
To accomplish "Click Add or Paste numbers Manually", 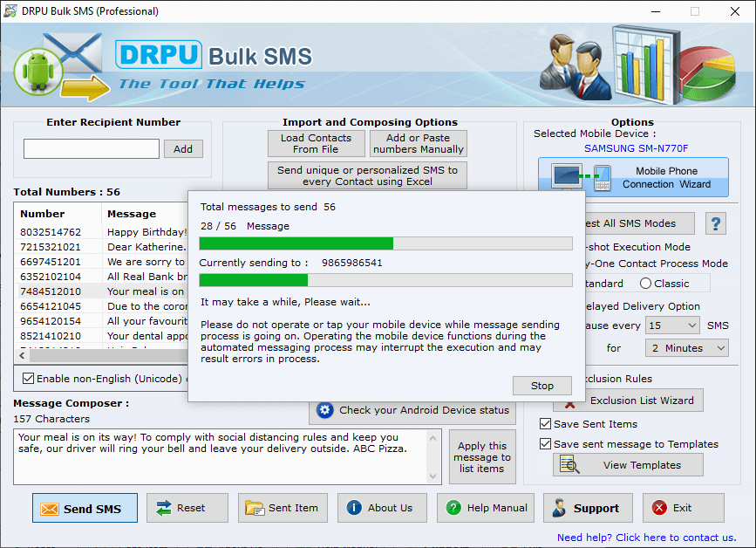I will point(418,144).
